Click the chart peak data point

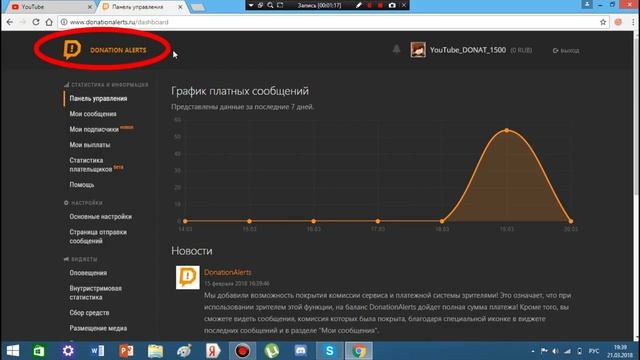pyautogui.click(x=507, y=130)
